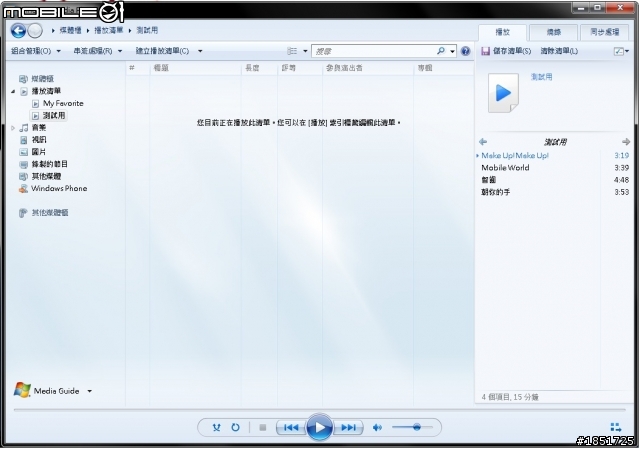This screenshot has width=640, height=449.
Task: Click the greyed Forward navigation button
Action: [x=35, y=30]
